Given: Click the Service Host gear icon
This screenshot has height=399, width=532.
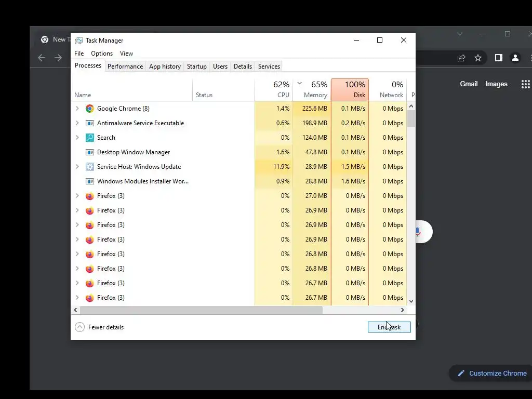Looking at the screenshot, I should pos(89,167).
